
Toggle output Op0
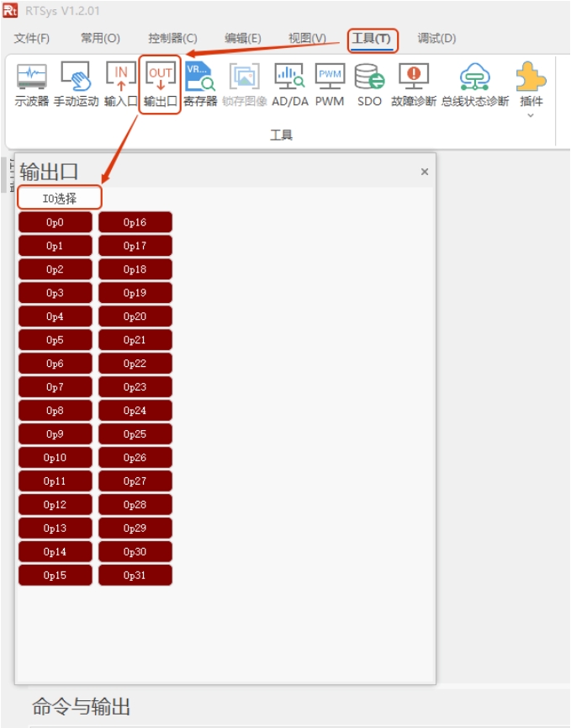56,222
